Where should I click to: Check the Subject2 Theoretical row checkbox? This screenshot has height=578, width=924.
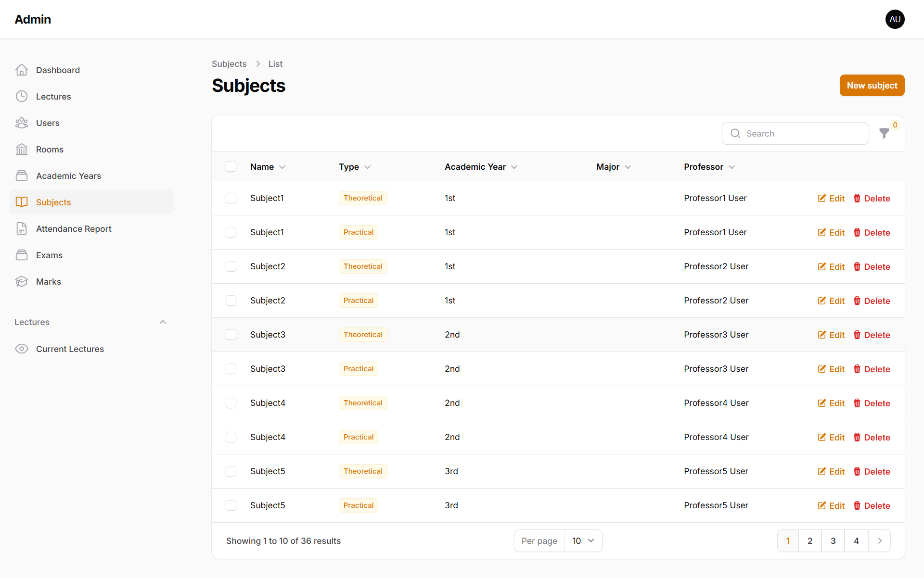231,266
